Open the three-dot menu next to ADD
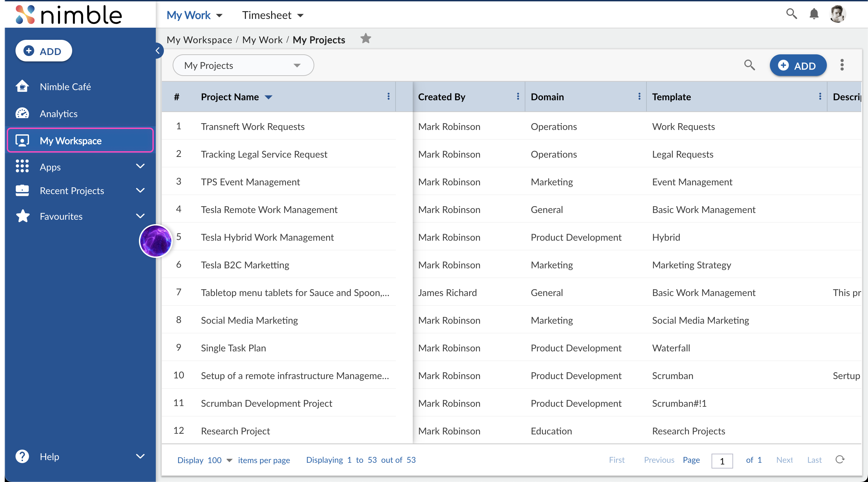Screen dimensions: 868x482 click(x=842, y=65)
